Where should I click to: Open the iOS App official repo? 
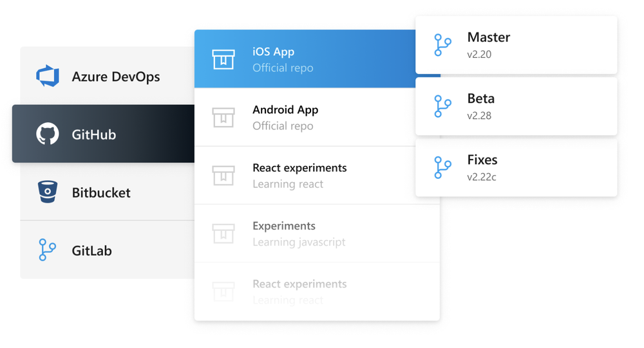tap(303, 59)
